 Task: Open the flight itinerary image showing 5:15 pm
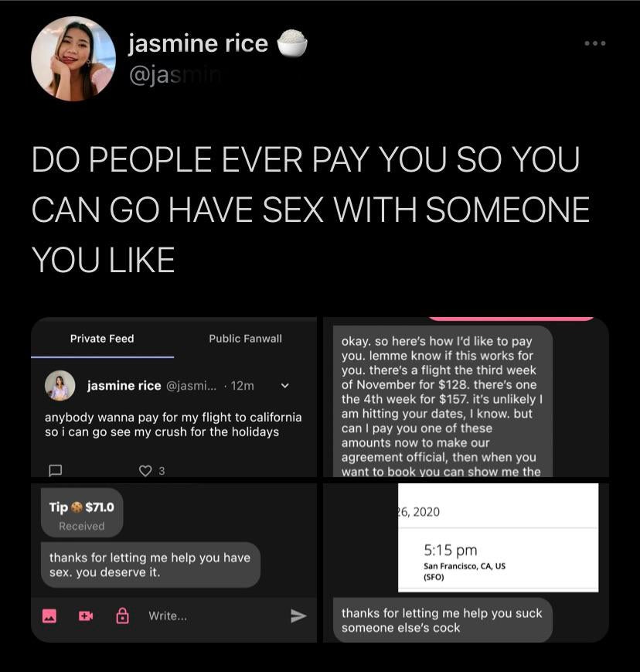(498, 538)
